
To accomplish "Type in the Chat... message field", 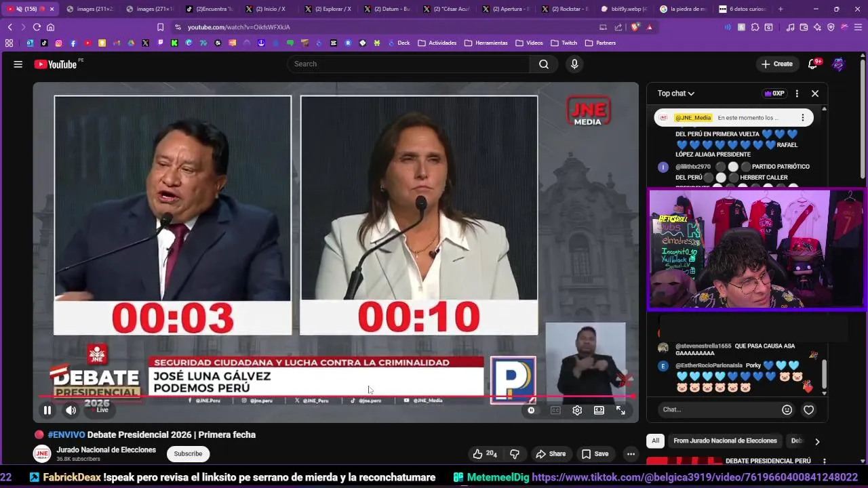I will point(717,409).
